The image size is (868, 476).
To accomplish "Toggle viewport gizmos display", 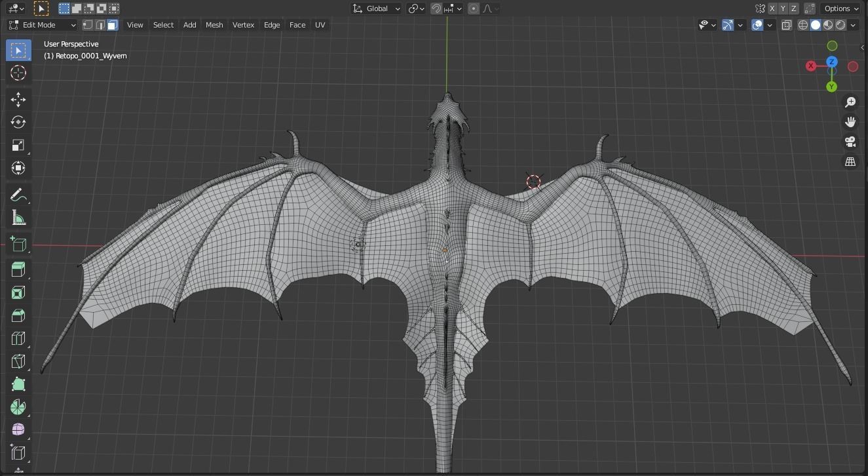I will (728, 25).
